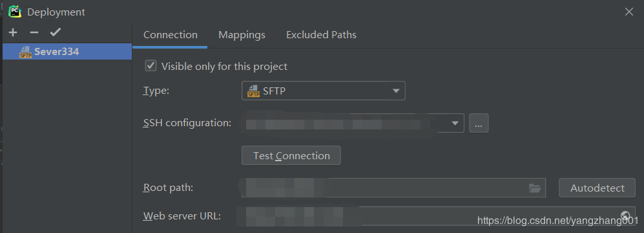This screenshot has height=233, width=644.
Task: Switch to the Mappings tab
Action: click(242, 35)
